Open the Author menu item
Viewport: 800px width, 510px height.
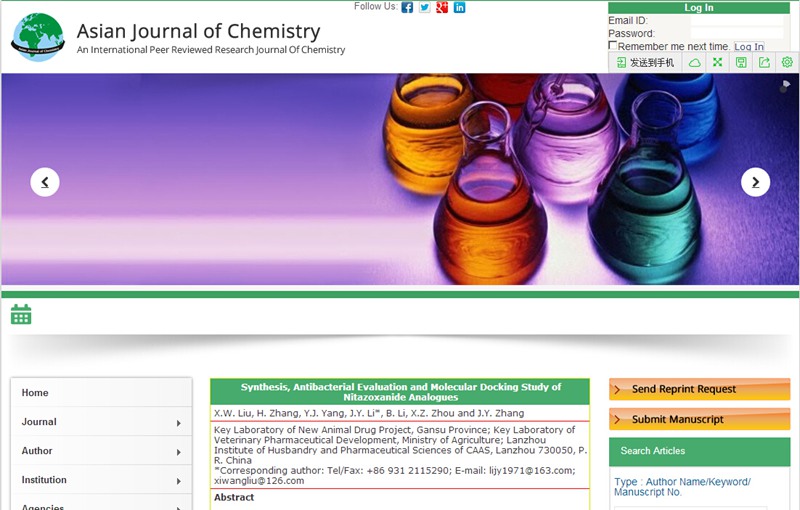101,451
